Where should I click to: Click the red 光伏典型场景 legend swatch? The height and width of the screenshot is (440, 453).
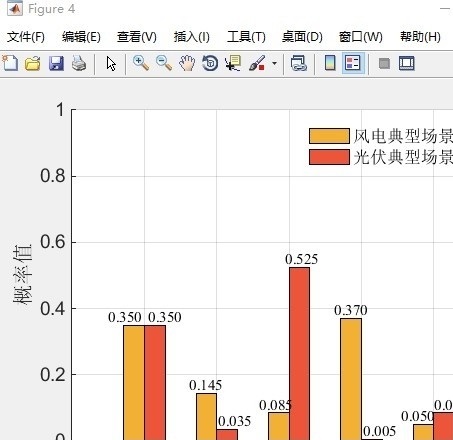329,157
